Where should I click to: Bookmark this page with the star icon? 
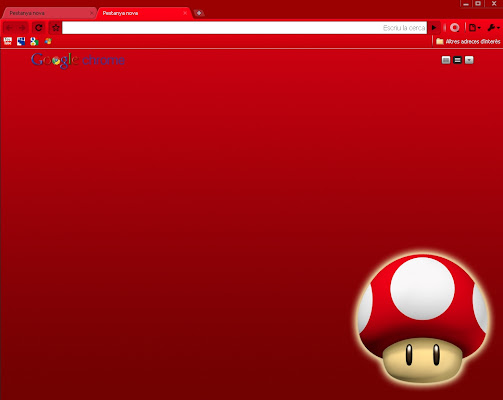coord(55,28)
